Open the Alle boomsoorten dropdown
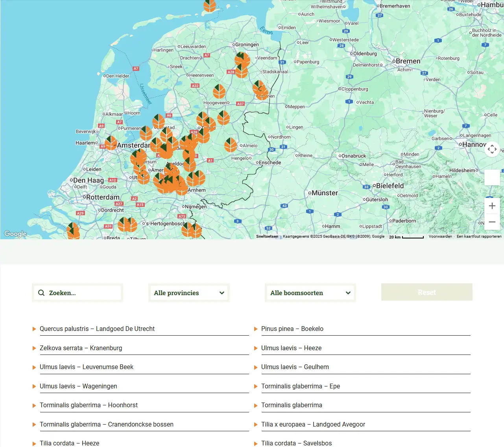This screenshot has width=504, height=447. coord(310,293)
